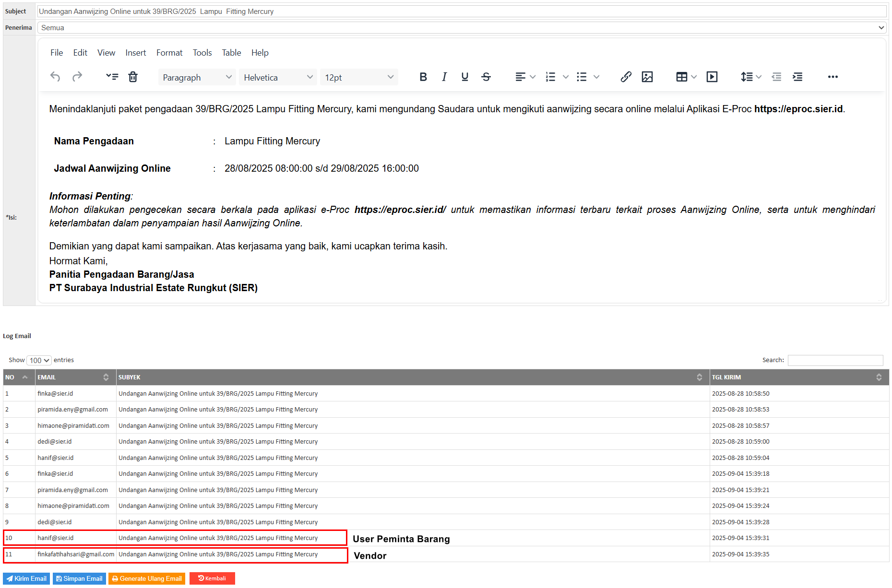This screenshot has width=892, height=588.
Task: Click the Redo arrow icon
Action: (x=77, y=77)
